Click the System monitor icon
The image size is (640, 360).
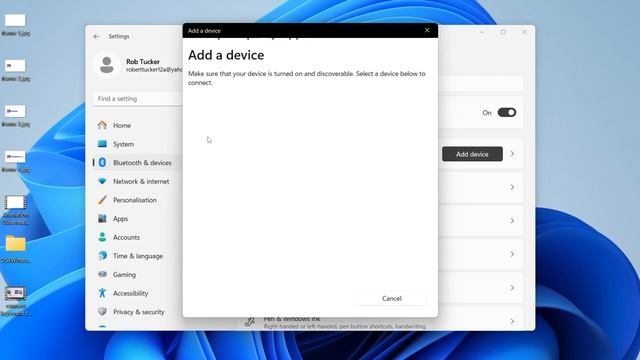point(102,144)
